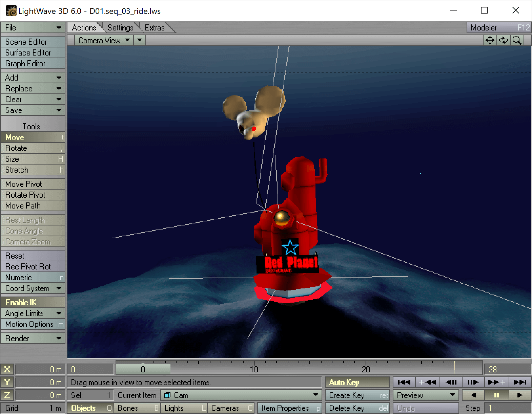Select the X axis channel button
Viewport: 532px width, 414px height.
click(7, 369)
